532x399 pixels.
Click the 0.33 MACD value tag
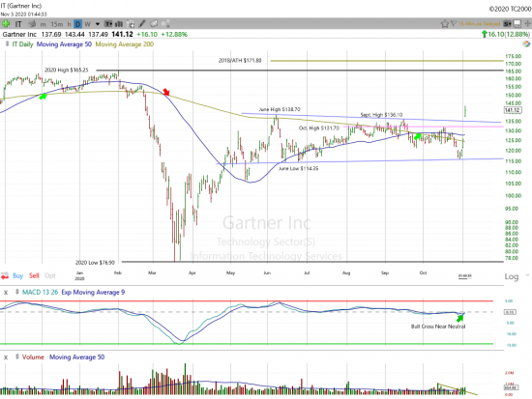tap(511, 312)
